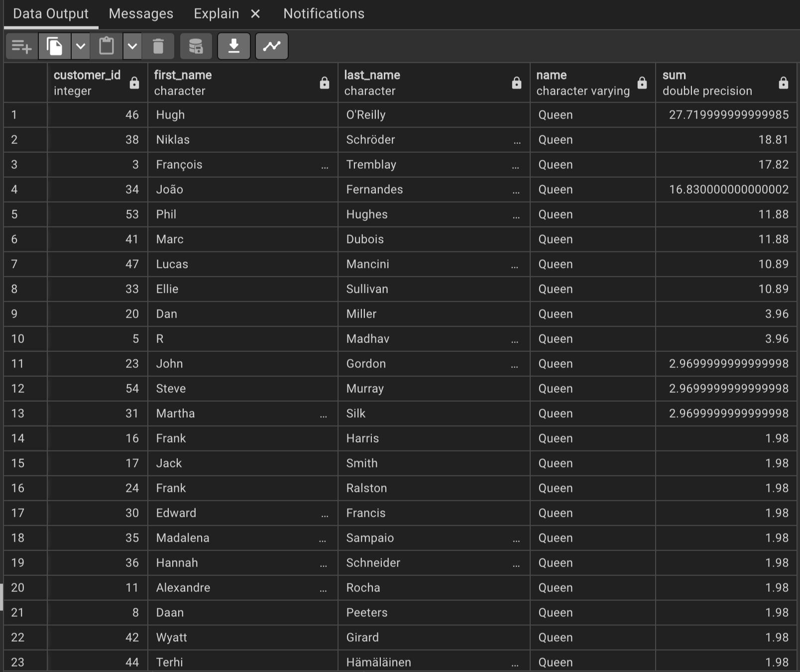
Task: Click the Save data changes icon
Action: coord(196,47)
